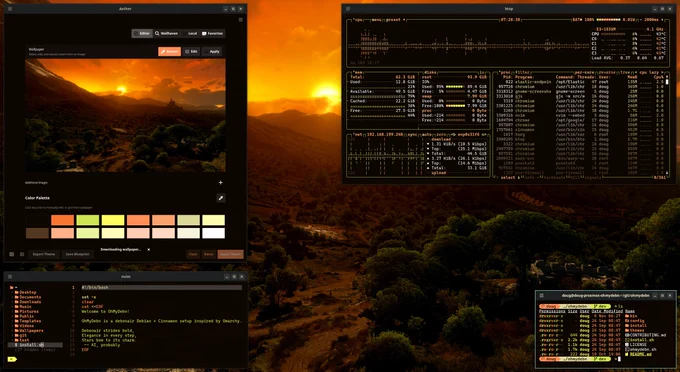Open the btop window menu icon

pos(348,9)
